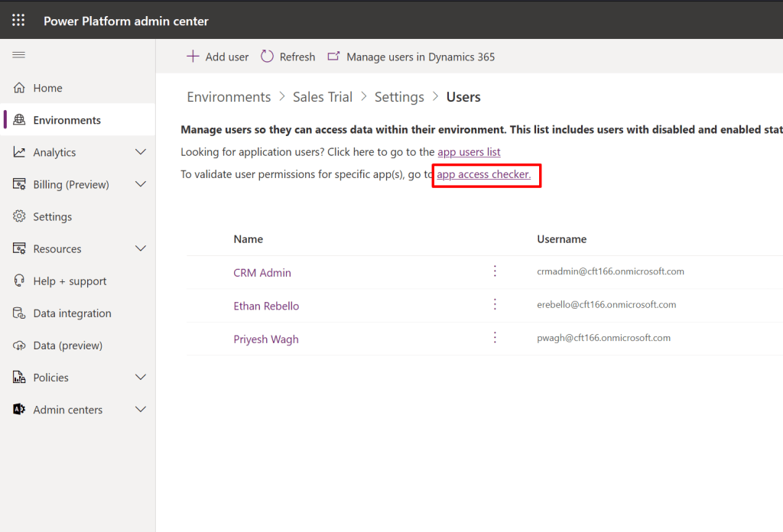Image resolution: width=783 pixels, height=532 pixels.
Task: Open Data (preview) page
Action: point(77,345)
